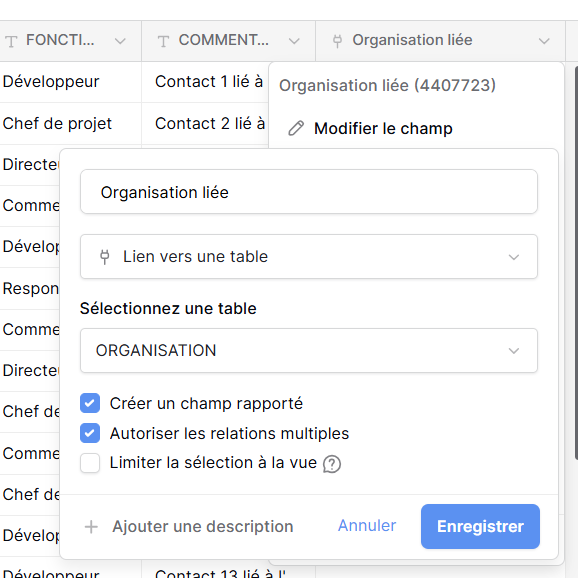
Task: Click the pencil icon beside Modifier le champ
Action: tap(296, 129)
